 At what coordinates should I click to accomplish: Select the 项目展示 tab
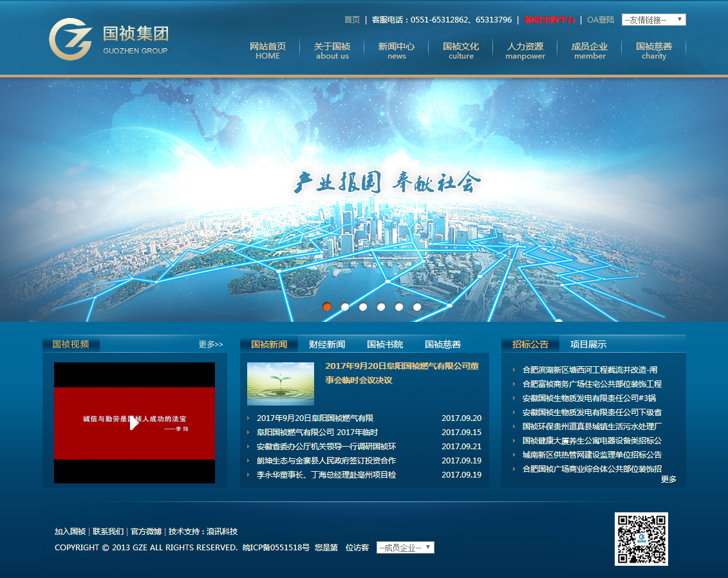click(x=588, y=344)
